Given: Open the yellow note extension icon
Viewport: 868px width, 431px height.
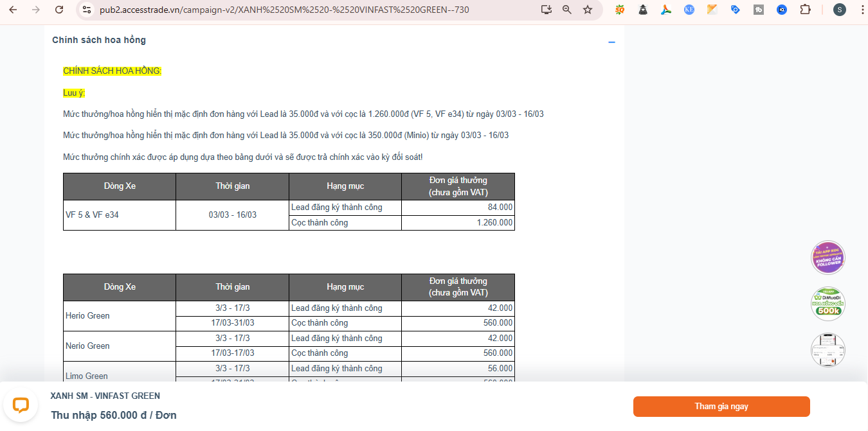Looking at the screenshot, I should coord(712,10).
